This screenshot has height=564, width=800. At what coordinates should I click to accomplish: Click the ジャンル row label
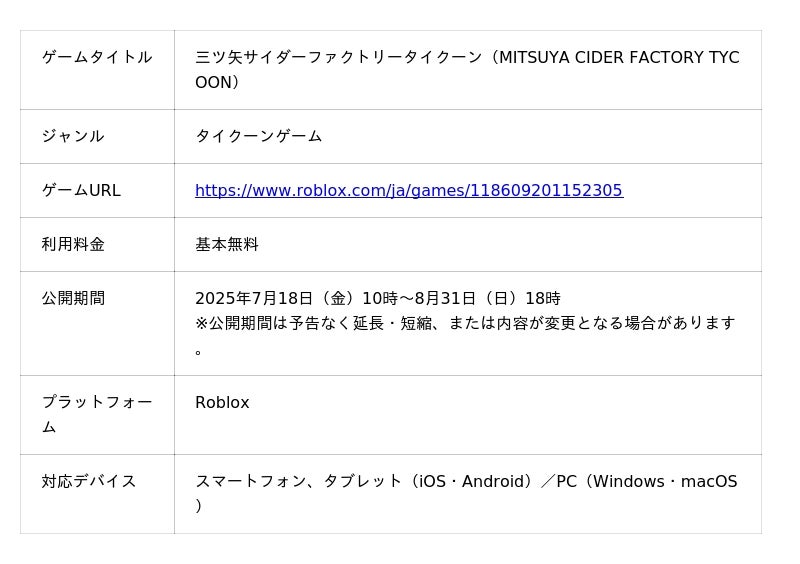click(73, 136)
